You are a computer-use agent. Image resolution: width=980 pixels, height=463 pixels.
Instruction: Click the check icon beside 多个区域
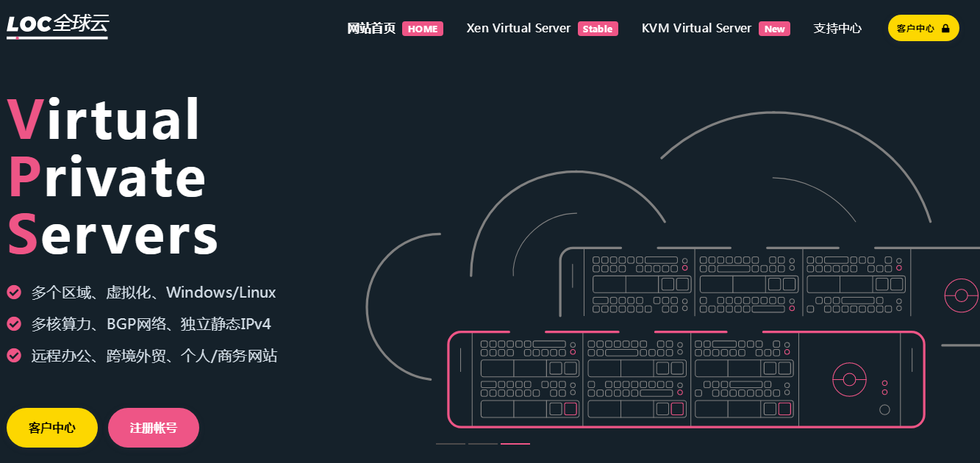(x=14, y=292)
